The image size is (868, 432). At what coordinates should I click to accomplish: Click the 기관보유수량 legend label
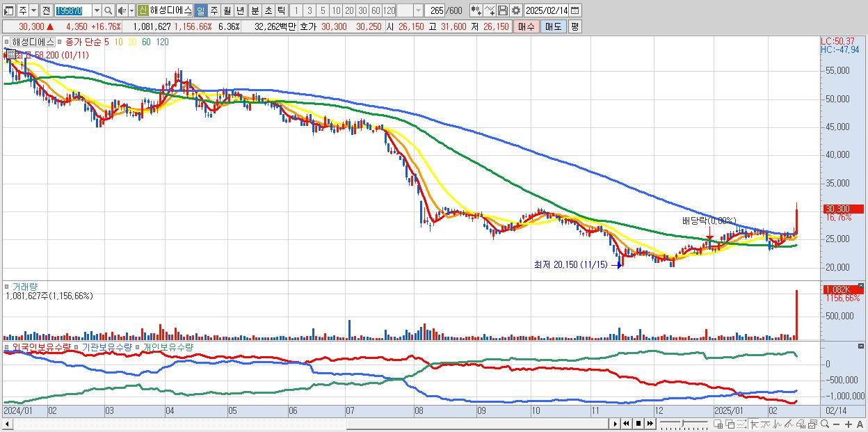click(x=106, y=346)
